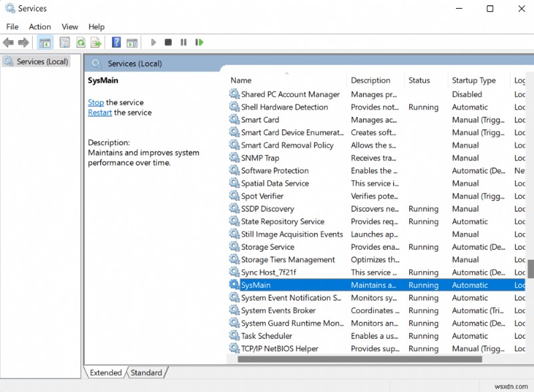Open the View menu
This screenshot has height=392, width=534.
(x=69, y=27)
